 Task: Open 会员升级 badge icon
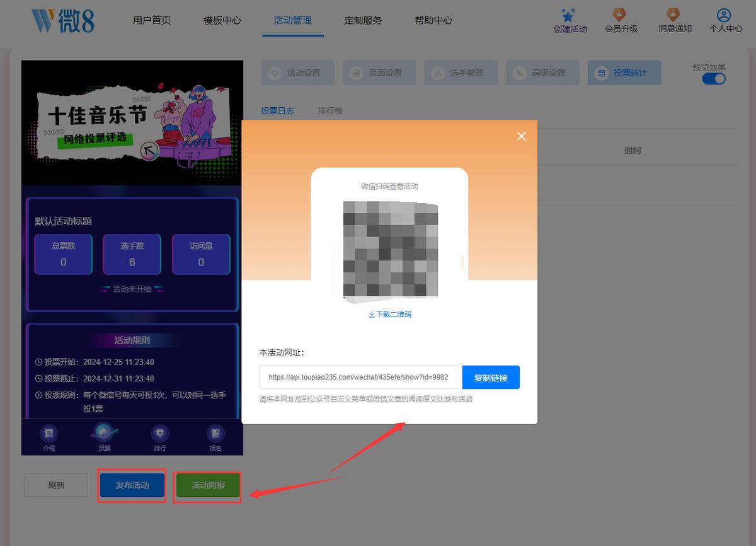click(x=621, y=15)
